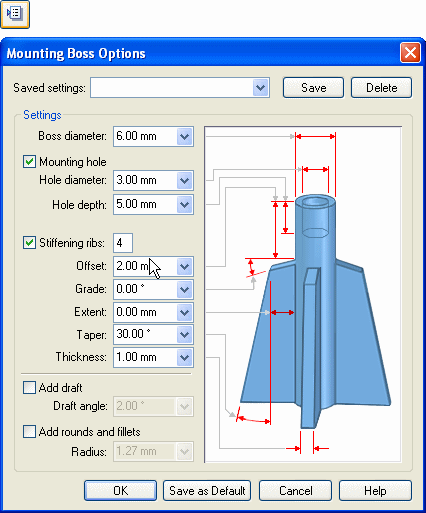
Task: Open the Hole depth dropdown list
Action: click(185, 204)
